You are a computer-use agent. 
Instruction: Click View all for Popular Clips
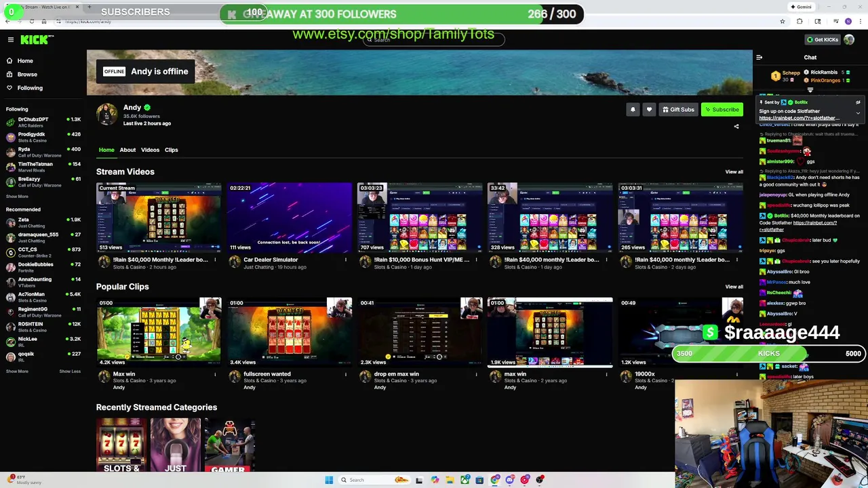tap(734, 287)
